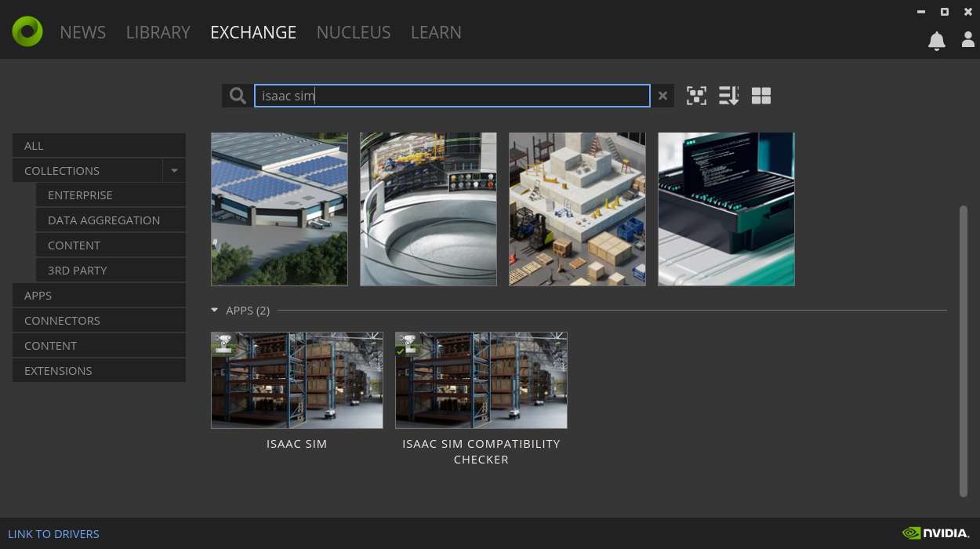Screen dimensions: 980x549
Task: Filter by the APPS category
Action: (x=99, y=296)
